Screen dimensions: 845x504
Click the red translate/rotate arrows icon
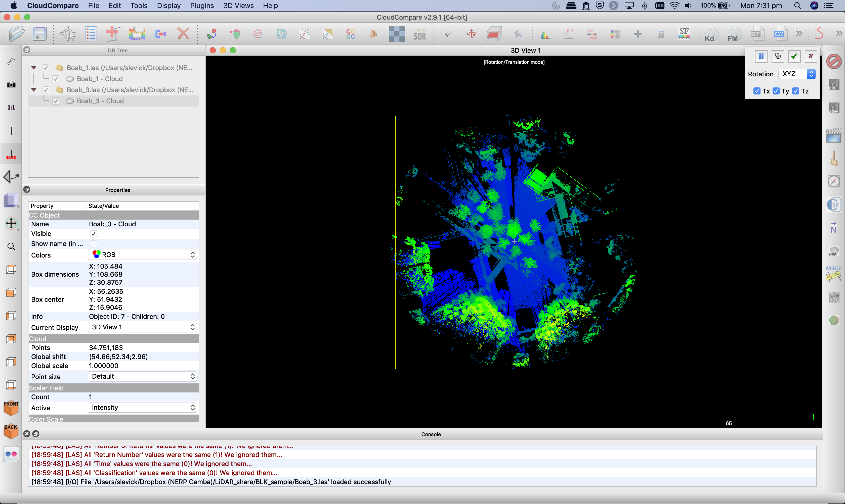click(x=472, y=34)
